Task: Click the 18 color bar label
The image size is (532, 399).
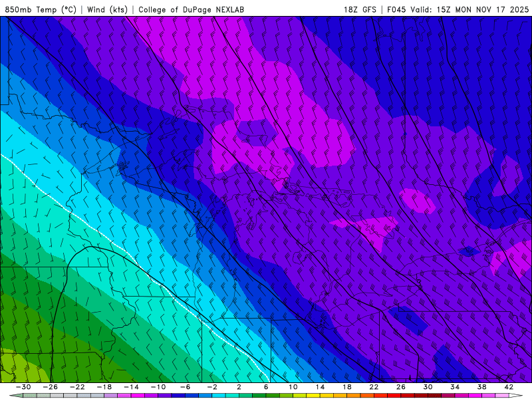Action: point(346,387)
